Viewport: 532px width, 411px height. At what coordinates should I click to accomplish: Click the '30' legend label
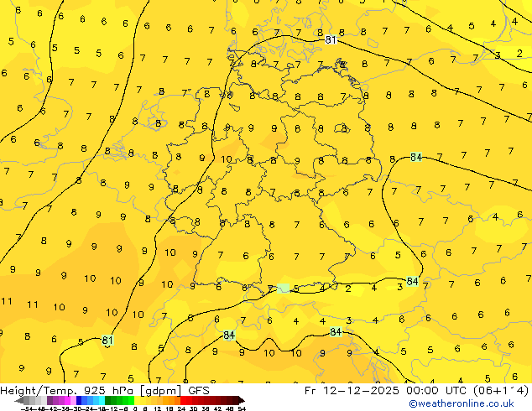pyautogui.click(x=193, y=409)
